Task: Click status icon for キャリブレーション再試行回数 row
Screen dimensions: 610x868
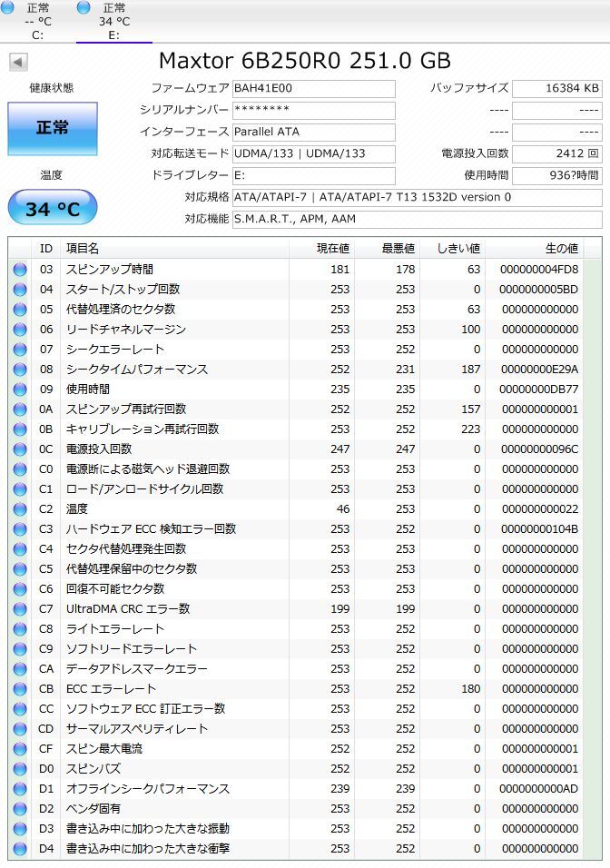Action: tap(20, 429)
